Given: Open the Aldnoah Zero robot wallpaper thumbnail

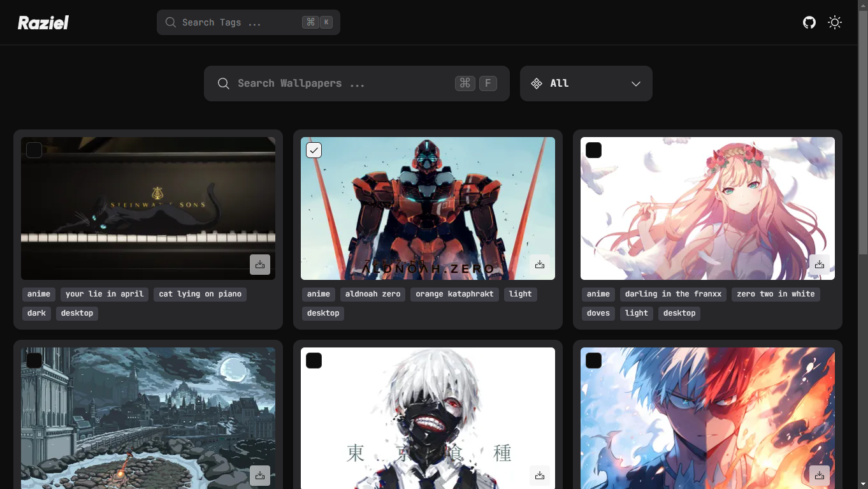Looking at the screenshot, I should [428, 208].
